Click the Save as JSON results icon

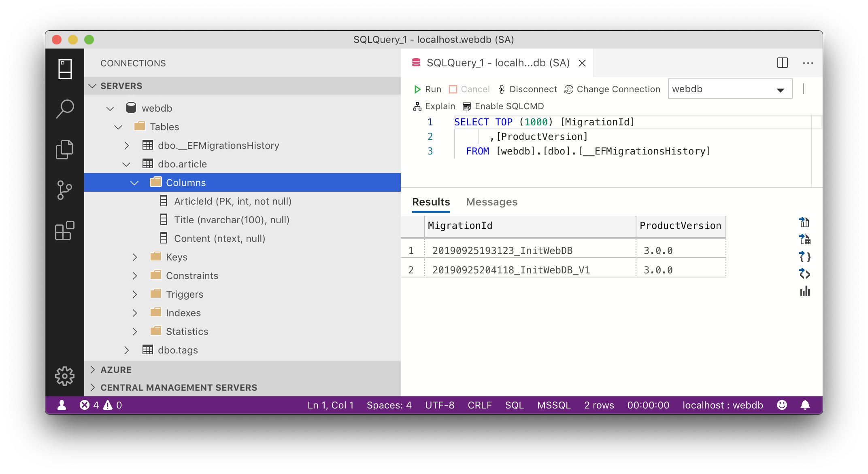pyautogui.click(x=805, y=257)
